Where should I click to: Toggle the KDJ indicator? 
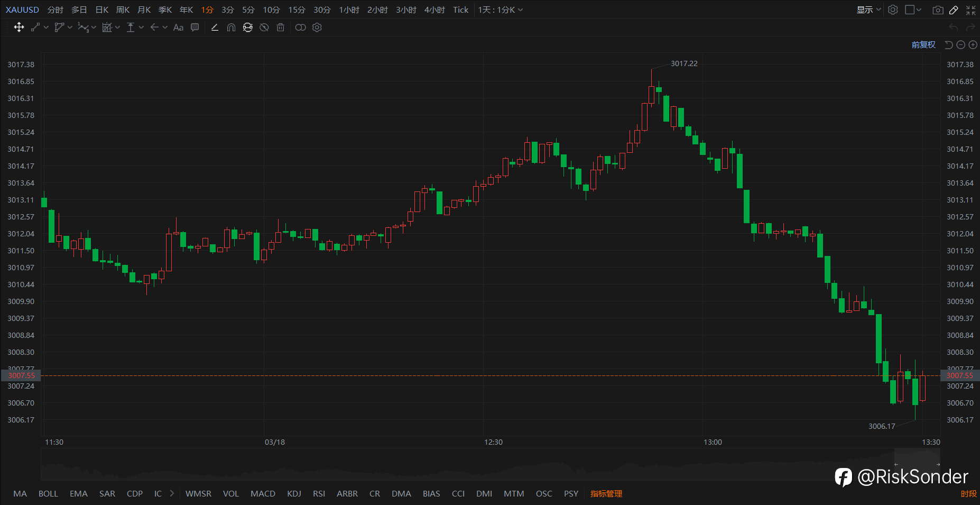click(294, 493)
